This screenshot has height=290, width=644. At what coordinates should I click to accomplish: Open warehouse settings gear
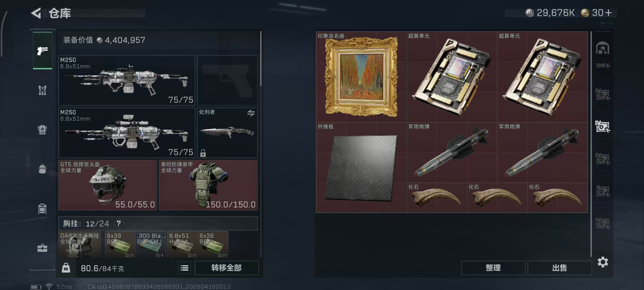603,262
